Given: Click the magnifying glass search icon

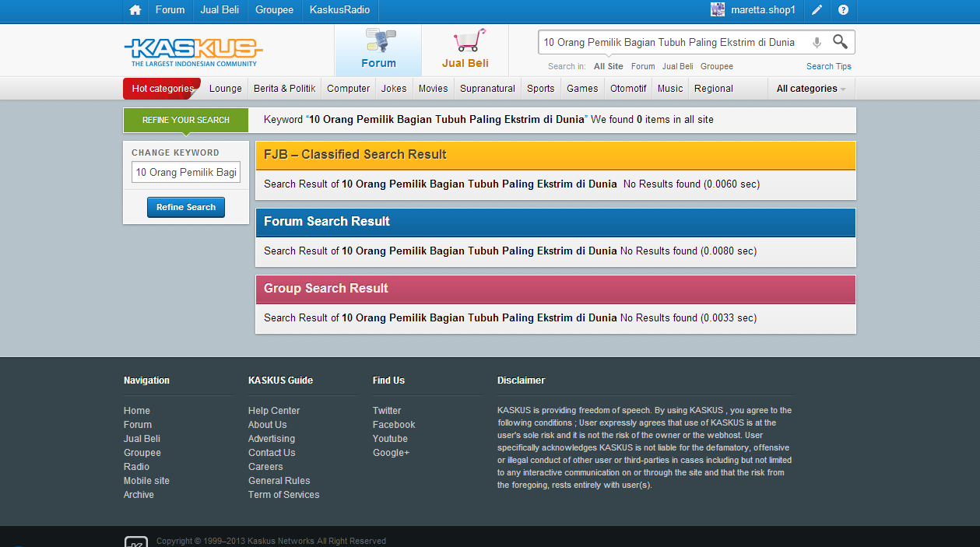Looking at the screenshot, I should click(840, 42).
